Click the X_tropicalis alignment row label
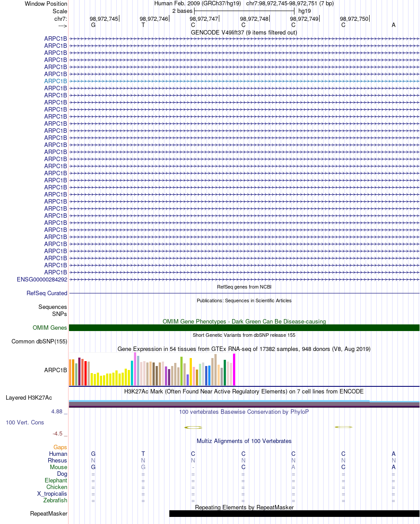 point(52,494)
